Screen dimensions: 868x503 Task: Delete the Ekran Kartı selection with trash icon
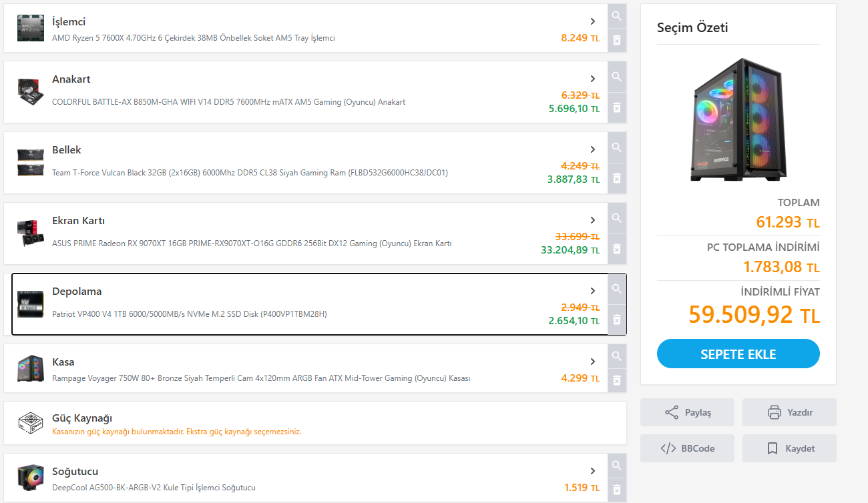tap(617, 249)
